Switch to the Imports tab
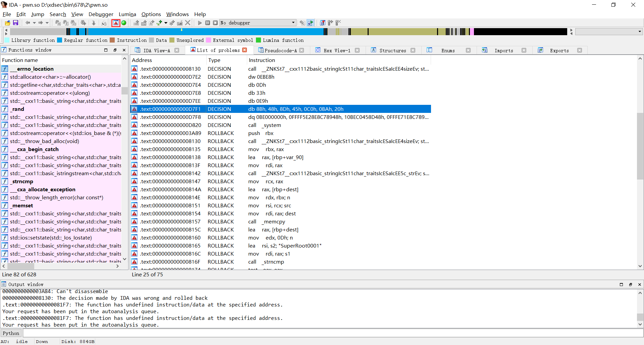The width and height of the screenshot is (644, 345). (x=503, y=51)
